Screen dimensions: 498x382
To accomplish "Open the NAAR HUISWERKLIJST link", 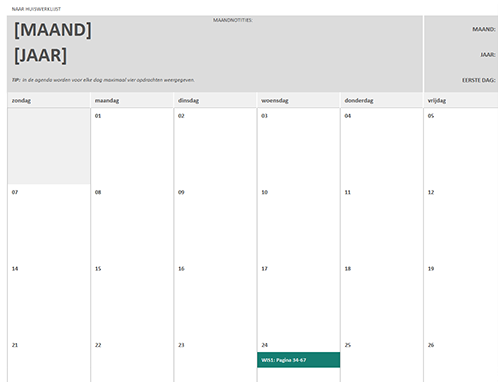I will [36, 9].
